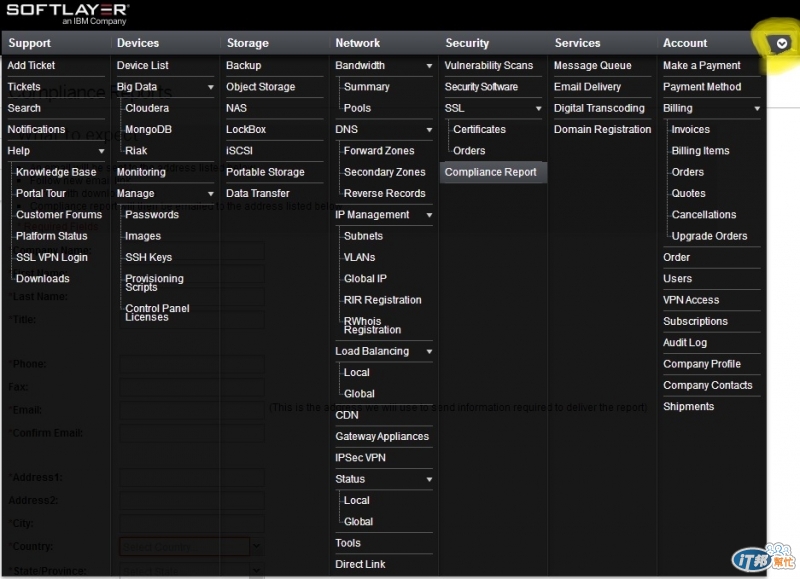The height and width of the screenshot is (579, 800).
Task: Open the Knowledge Base link
Action: point(56,172)
